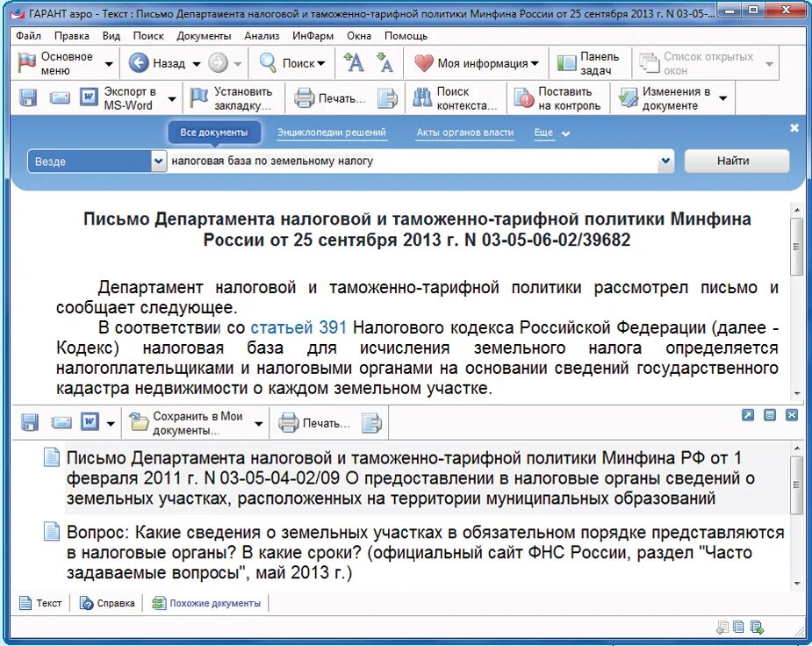
Task: Export document to MS-Word from top toolbar
Action: (x=119, y=97)
